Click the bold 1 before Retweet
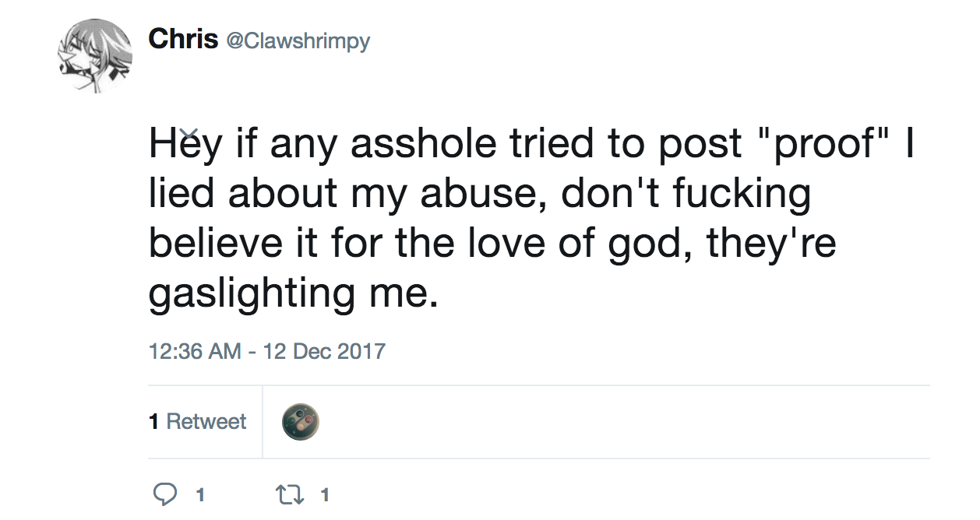 pos(153,422)
